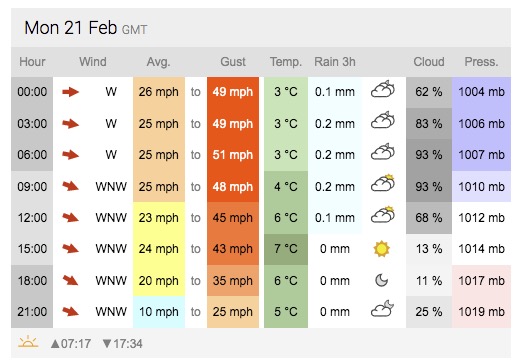This screenshot has height=363, width=525.
Task: Click the sunrise icon beside 07:17
Action: [28, 342]
